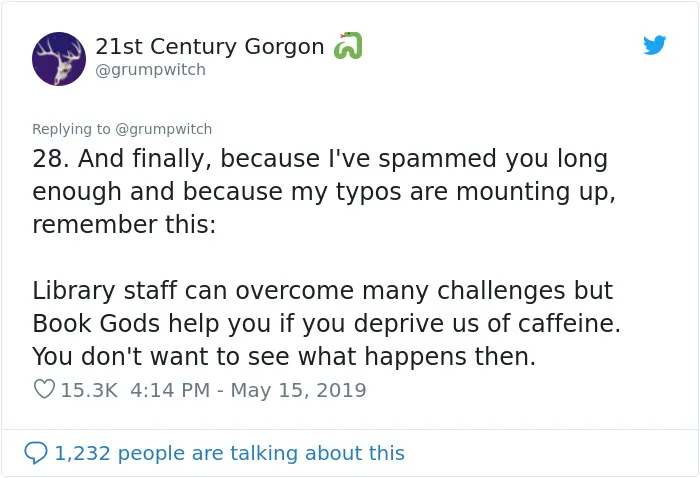This screenshot has width=700, height=478.
Task: Click the "Book Gods help you" line
Action: click(x=326, y=324)
